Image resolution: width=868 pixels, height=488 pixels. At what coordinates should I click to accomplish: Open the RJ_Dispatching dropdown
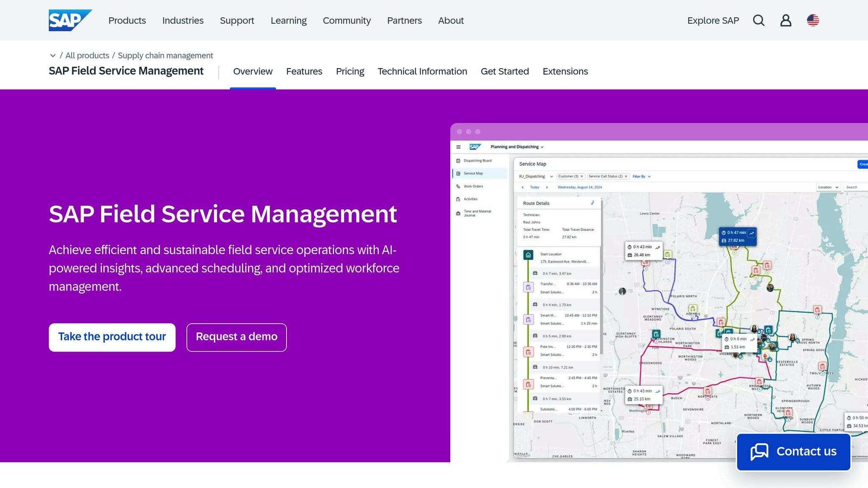pos(536,176)
